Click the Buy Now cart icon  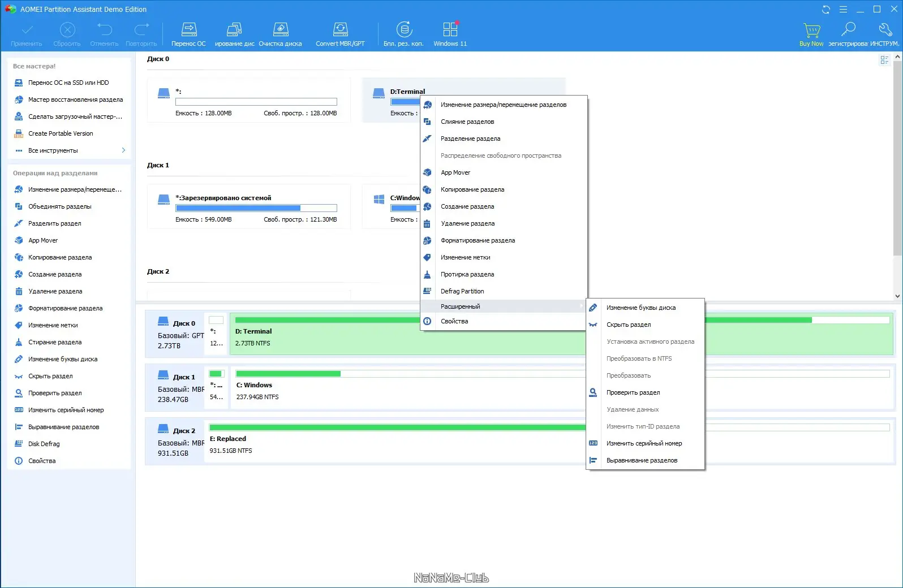click(811, 29)
